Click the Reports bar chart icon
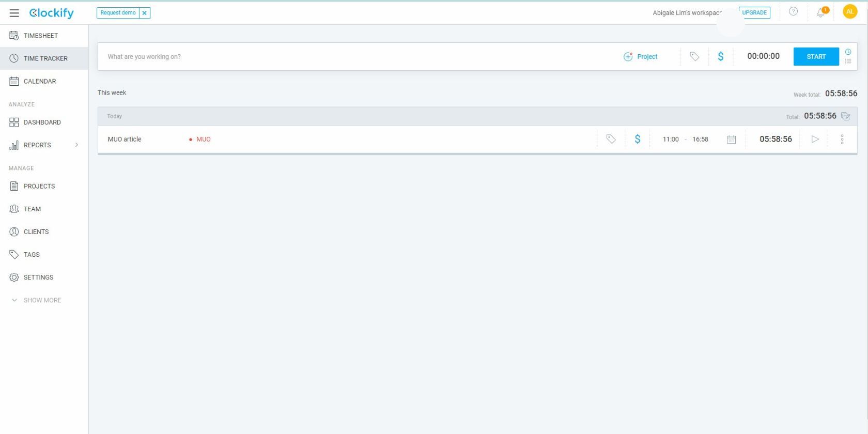868x434 pixels. click(x=14, y=145)
